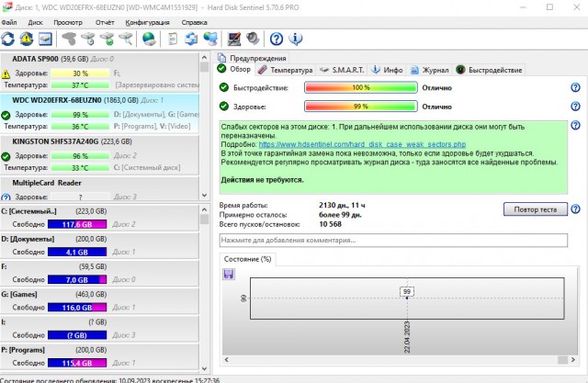Click the 99 % Здоровье gradient bar
588x383 pixels.
pyautogui.click(x=361, y=106)
